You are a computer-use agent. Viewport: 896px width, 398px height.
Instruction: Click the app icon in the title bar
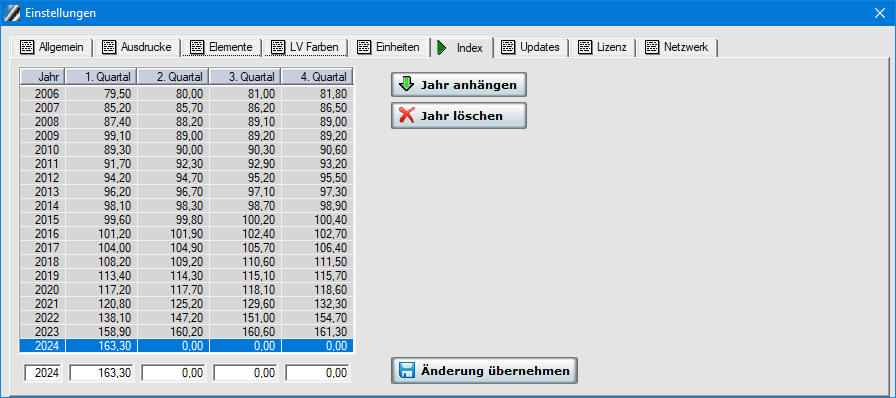11,13
